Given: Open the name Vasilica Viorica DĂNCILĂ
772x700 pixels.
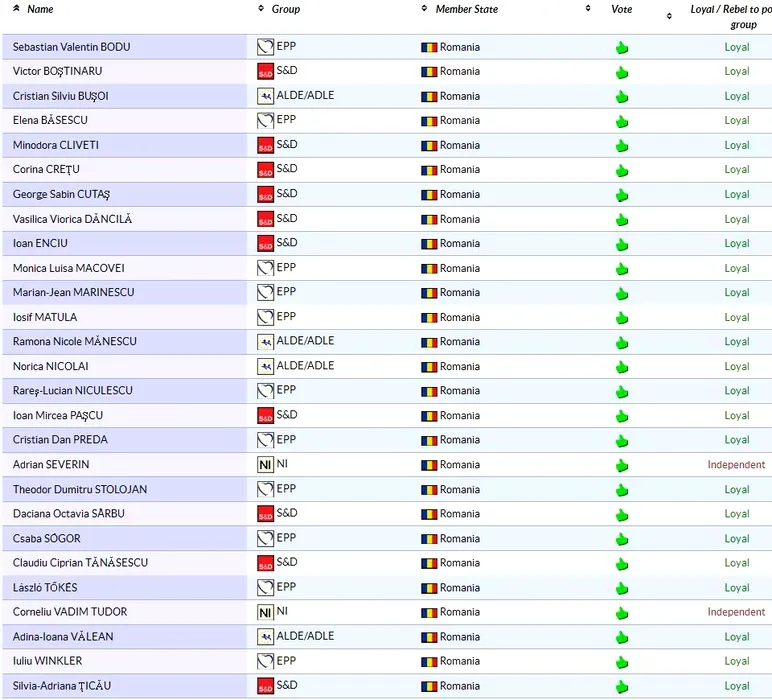Looking at the screenshot, I should (72, 219).
